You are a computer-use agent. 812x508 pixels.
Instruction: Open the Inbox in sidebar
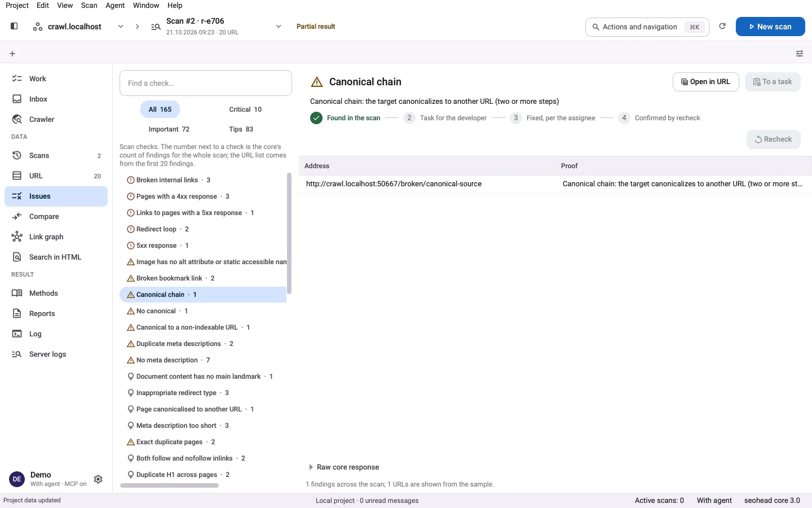pos(56,99)
